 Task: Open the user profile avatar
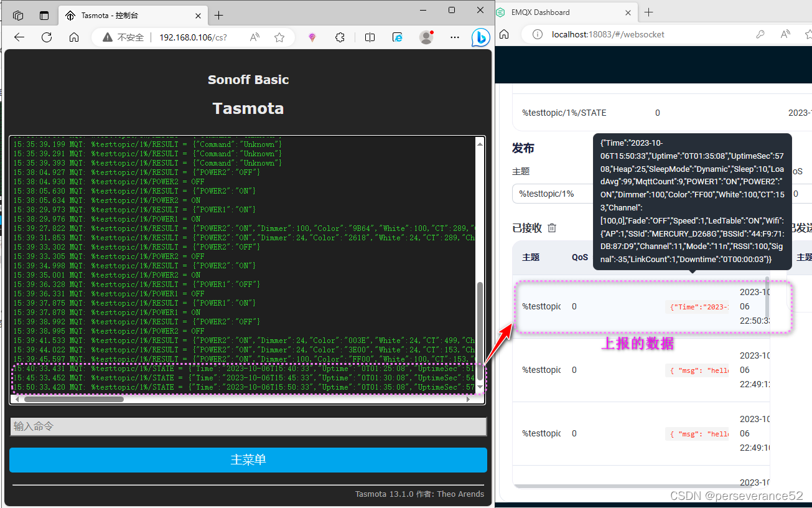426,37
